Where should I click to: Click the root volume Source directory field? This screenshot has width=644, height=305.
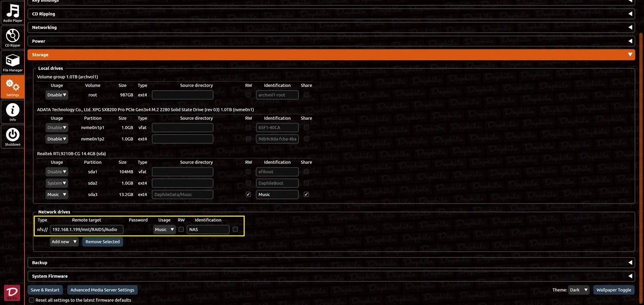click(182, 95)
